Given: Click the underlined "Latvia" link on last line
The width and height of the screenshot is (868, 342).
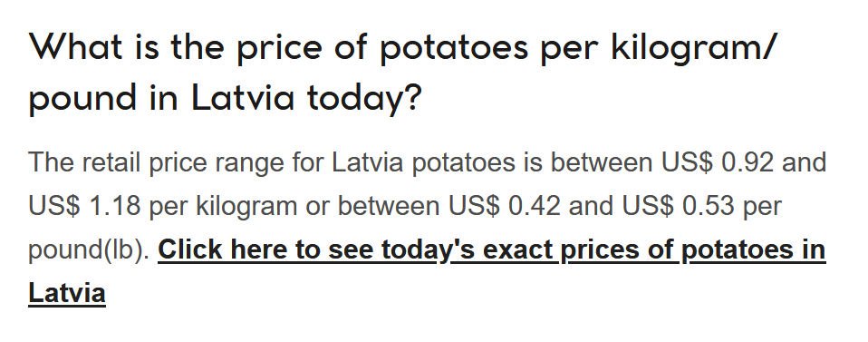Looking at the screenshot, I should click(67, 293).
